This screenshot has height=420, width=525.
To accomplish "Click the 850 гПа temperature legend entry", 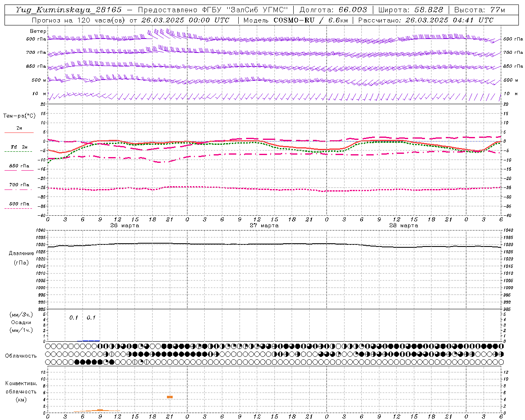I will click(x=19, y=166).
